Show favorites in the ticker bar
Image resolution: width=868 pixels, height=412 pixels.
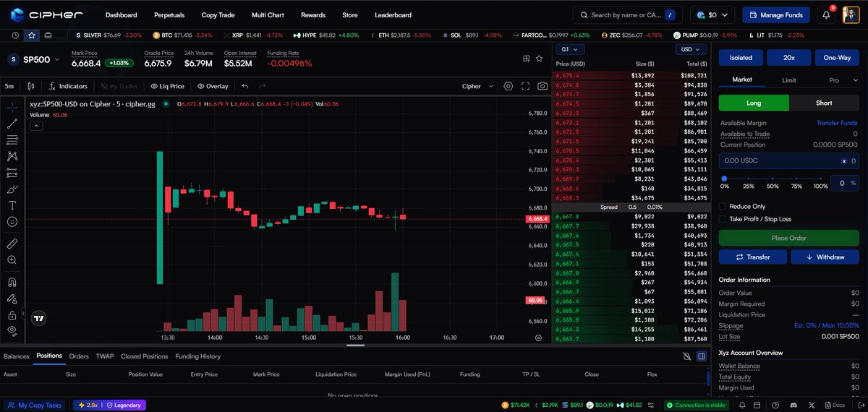point(32,35)
